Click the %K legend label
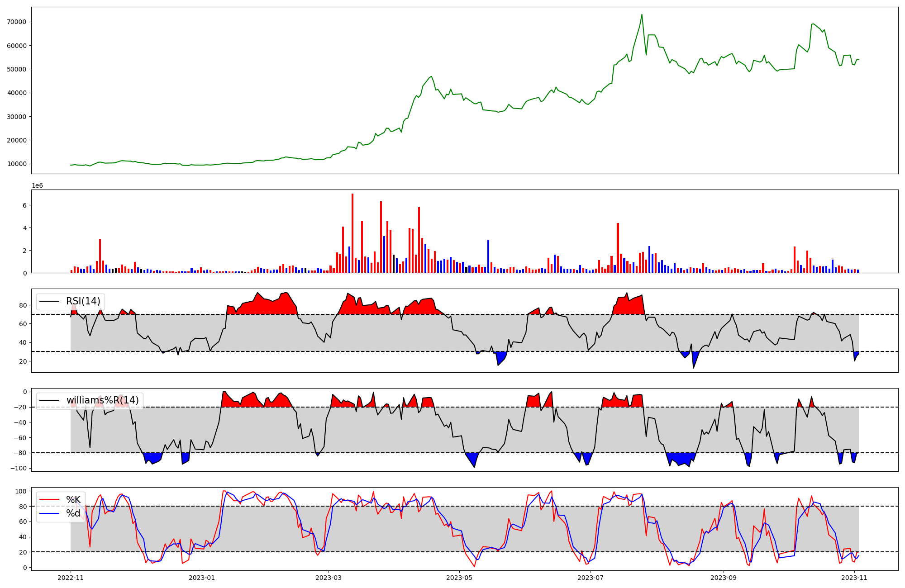Screen dimensions: 905x588 [x=73, y=499]
